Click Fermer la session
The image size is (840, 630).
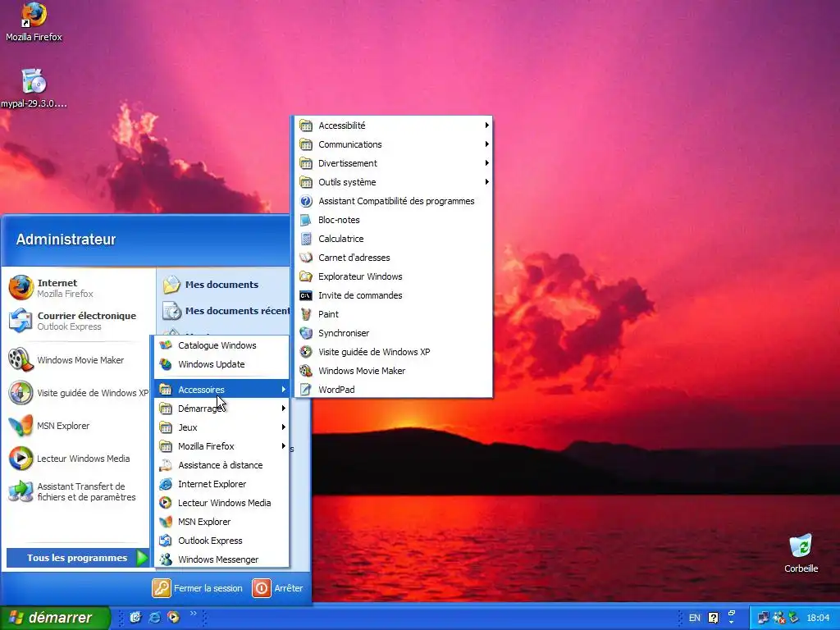coord(197,588)
